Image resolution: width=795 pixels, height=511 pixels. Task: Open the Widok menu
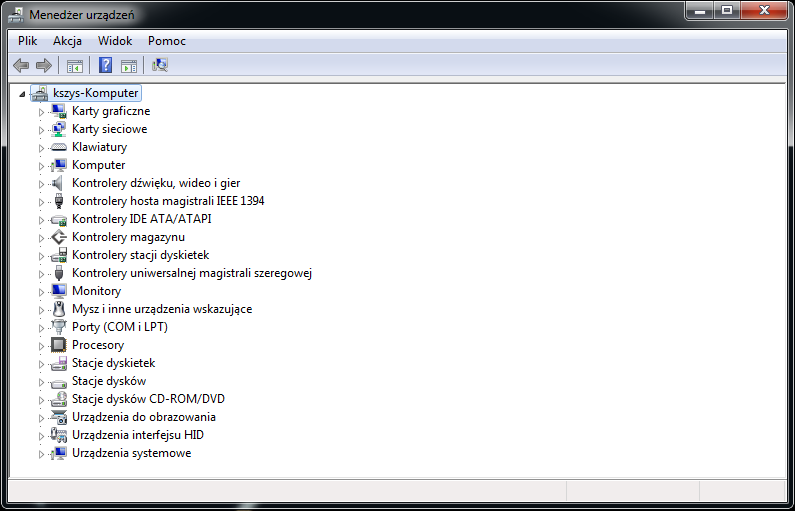(x=115, y=41)
